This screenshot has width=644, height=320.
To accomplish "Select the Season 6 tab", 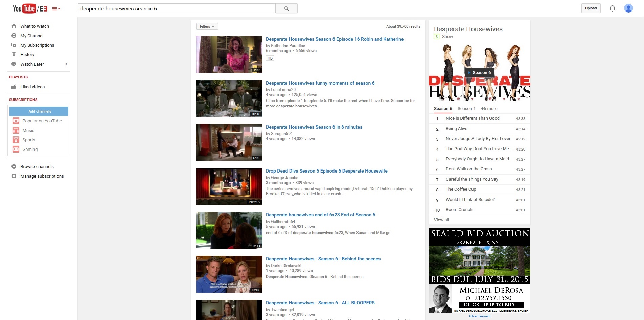I will click(443, 109).
